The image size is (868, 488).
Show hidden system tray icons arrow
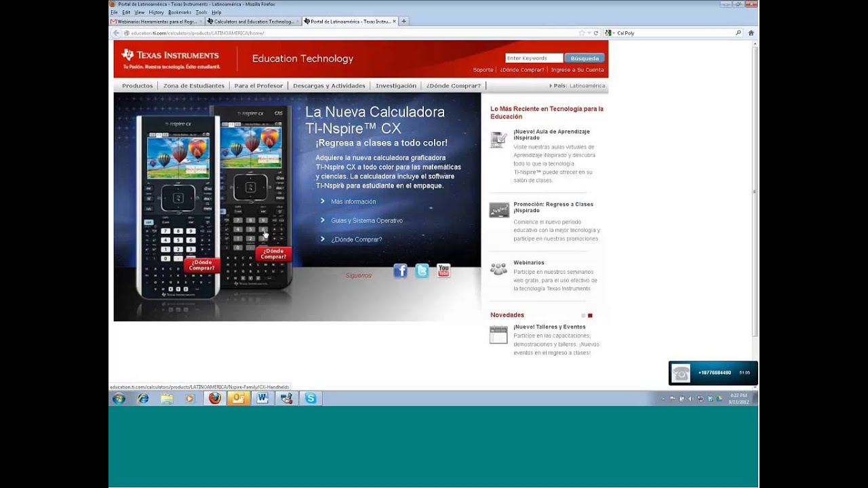663,399
